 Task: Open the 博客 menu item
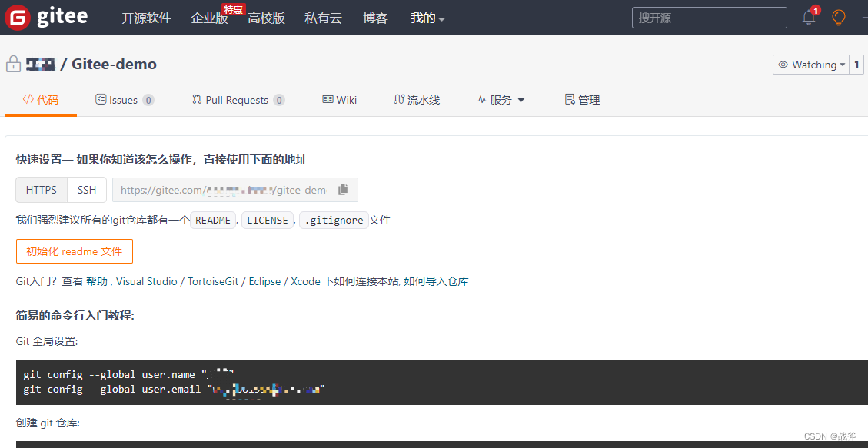[375, 18]
